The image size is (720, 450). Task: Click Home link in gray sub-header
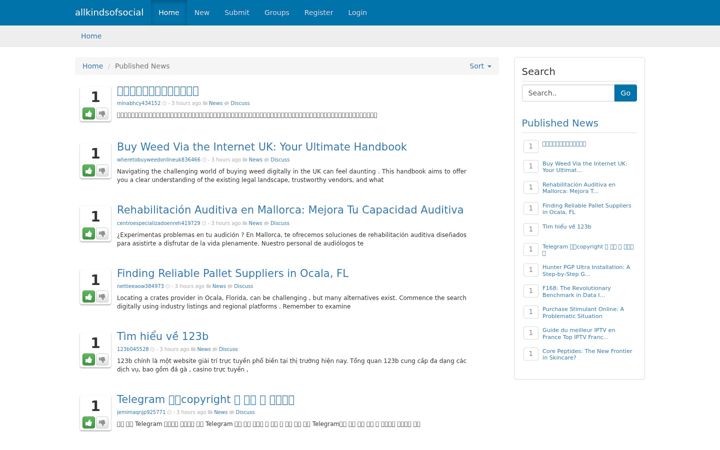pos(91,36)
